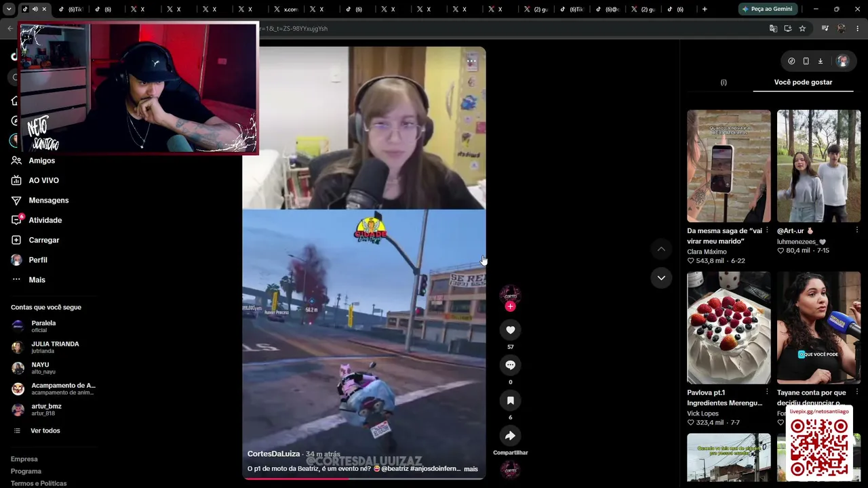Bookmark this page with the star icon
This screenshot has height=488, width=868.
[x=802, y=28]
